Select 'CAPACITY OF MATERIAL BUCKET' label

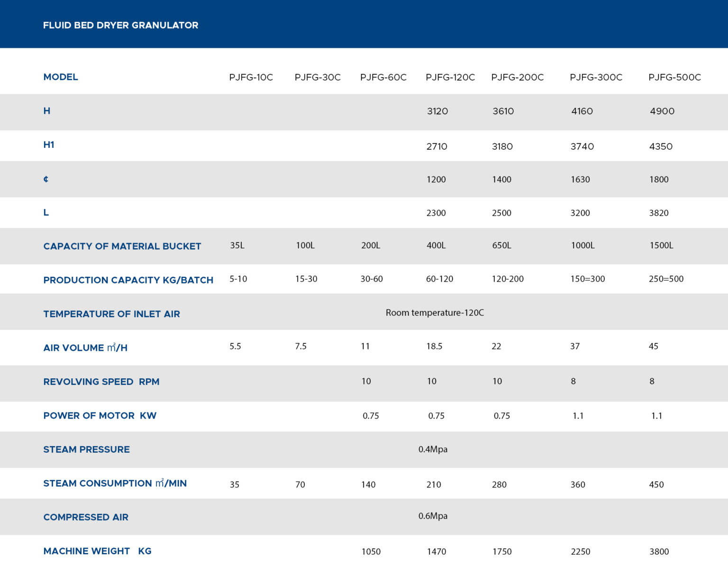tap(122, 246)
